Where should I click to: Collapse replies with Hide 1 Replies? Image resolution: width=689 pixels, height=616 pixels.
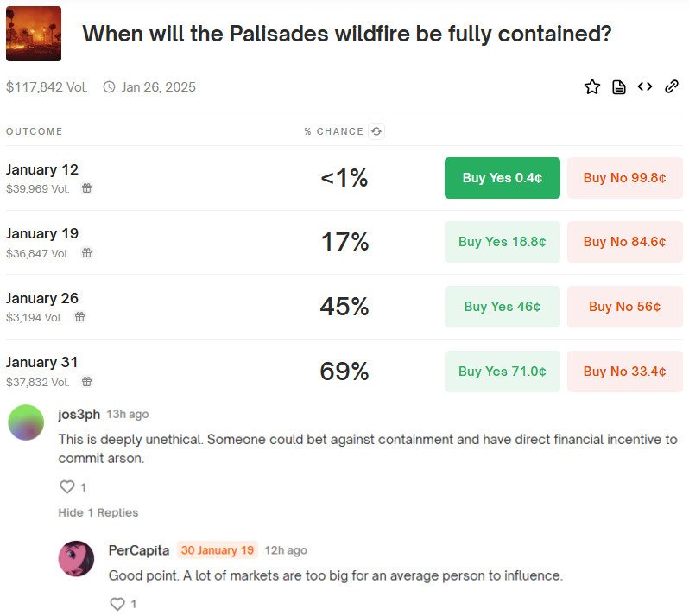coord(98,512)
